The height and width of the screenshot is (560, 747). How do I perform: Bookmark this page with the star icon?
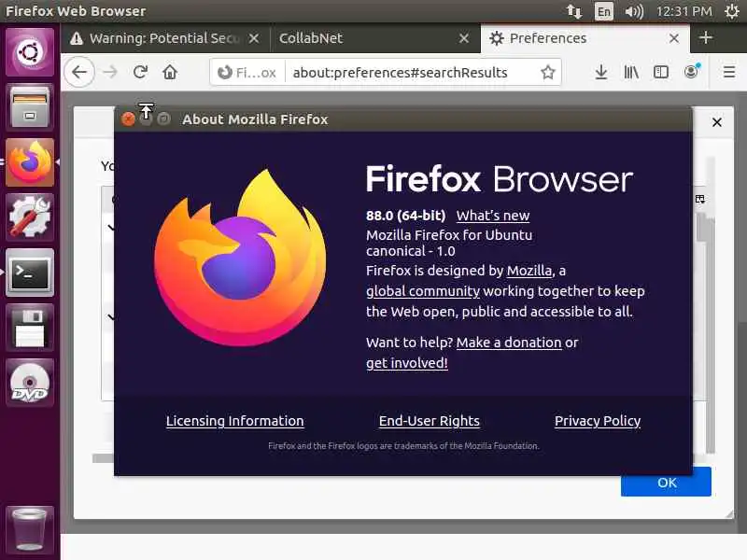click(548, 73)
